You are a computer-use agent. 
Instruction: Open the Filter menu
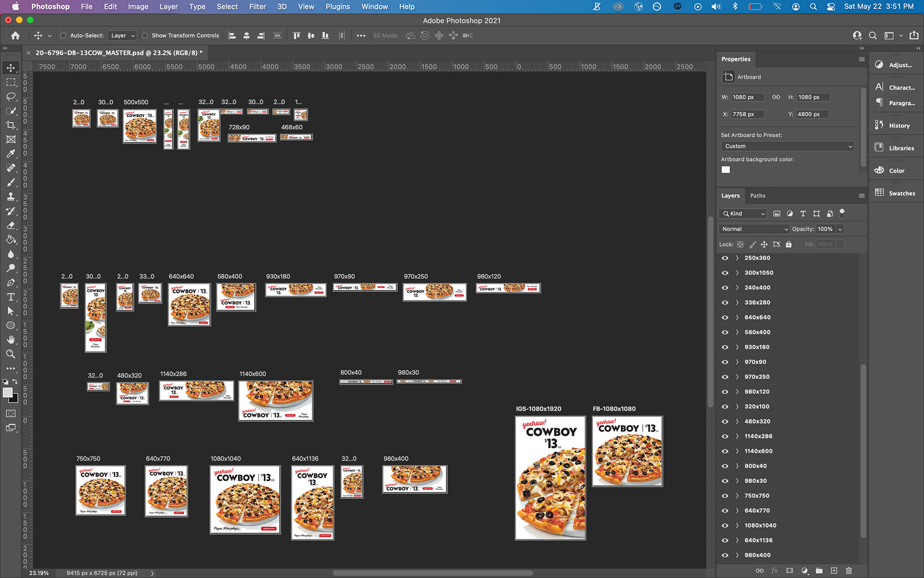click(257, 7)
